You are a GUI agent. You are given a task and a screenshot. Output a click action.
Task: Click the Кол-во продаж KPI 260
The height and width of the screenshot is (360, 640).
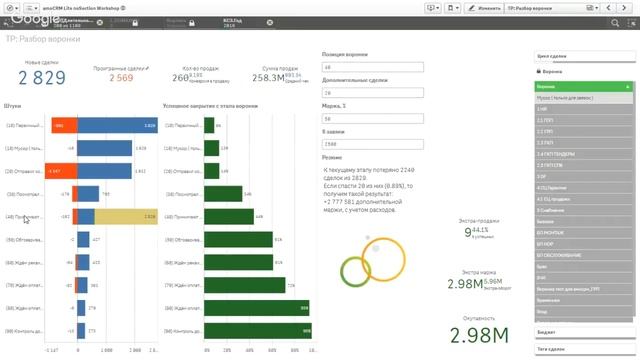pyautogui.click(x=180, y=78)
